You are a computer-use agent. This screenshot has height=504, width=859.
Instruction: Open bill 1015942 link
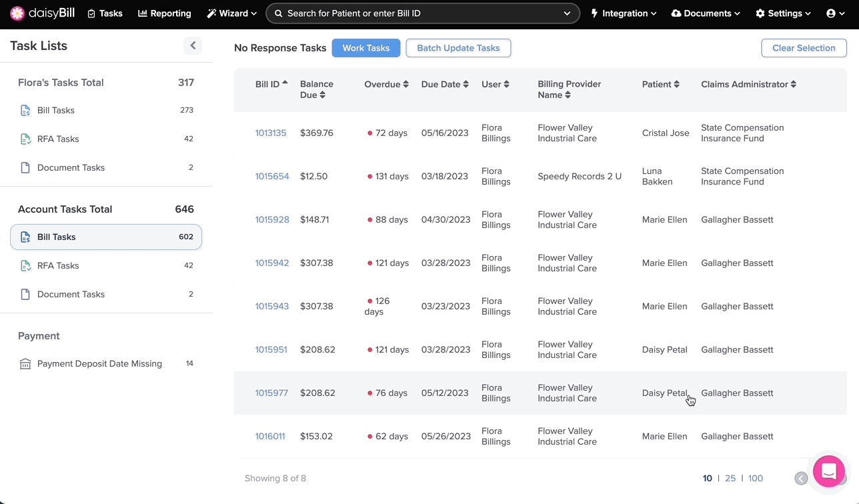tap(272, 263)
